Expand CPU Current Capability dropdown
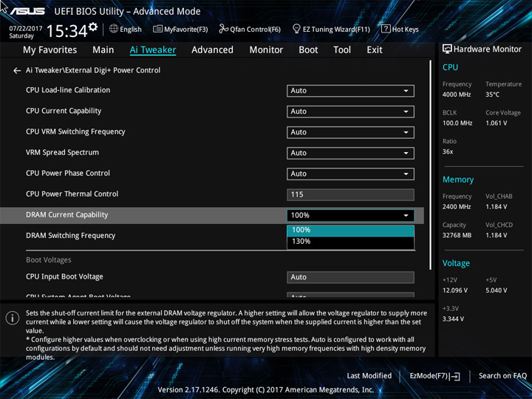The height and width of the screenshot is (399, 532). (x=350, y=112)
